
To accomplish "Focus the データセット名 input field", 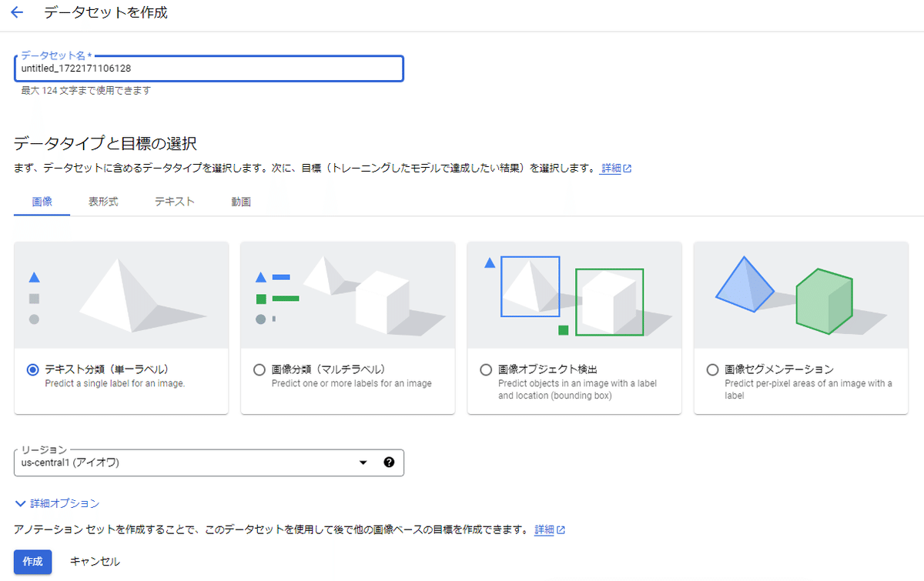I will pyautogui.click(x=209, y=68).
